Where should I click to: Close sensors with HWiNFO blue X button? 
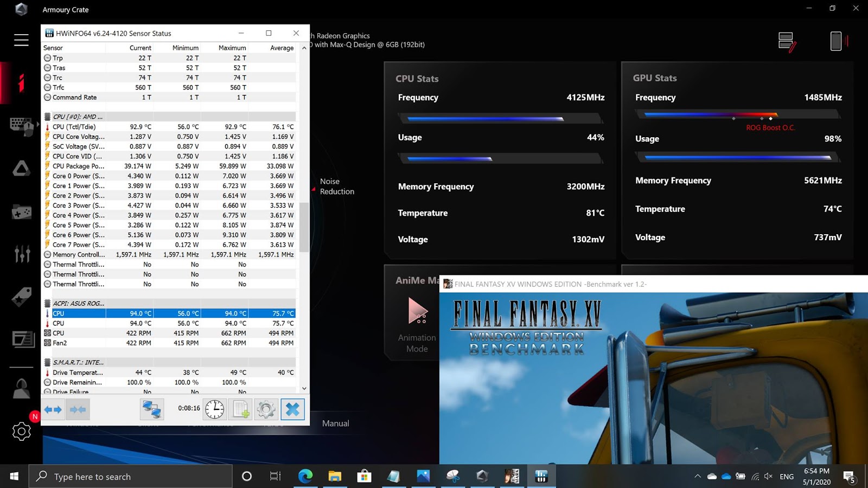click(292, 409)
